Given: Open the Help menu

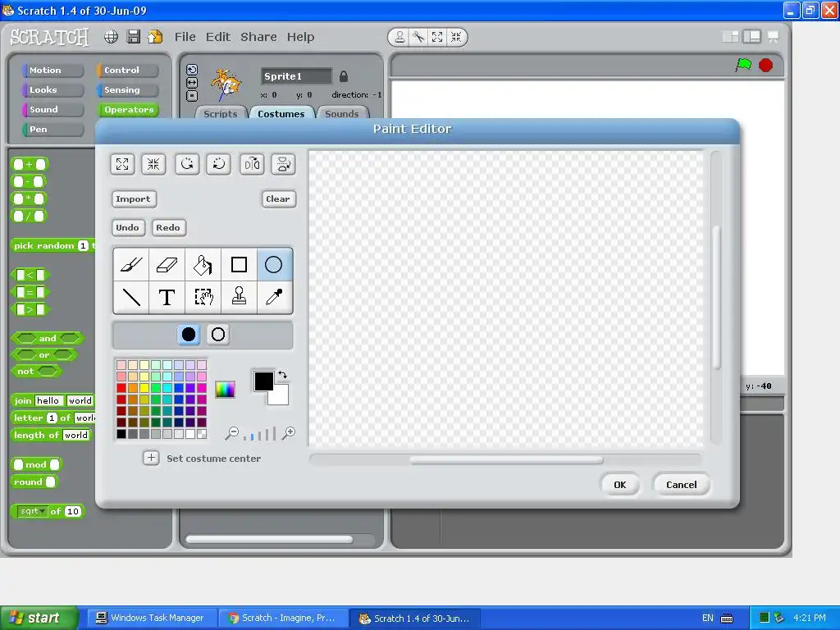Looking at the screenshot, I should click(300, 37).
